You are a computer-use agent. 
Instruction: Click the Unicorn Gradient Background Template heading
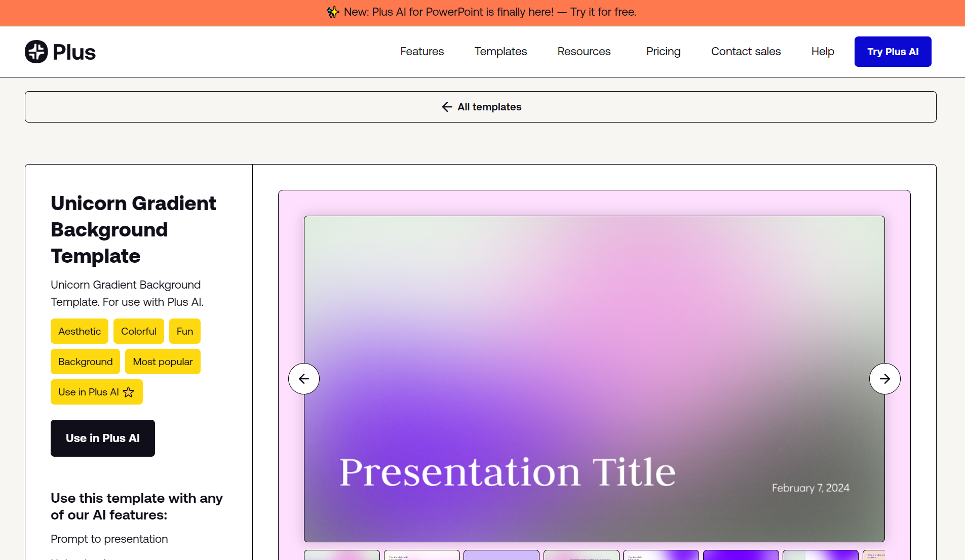pos(134,229)
